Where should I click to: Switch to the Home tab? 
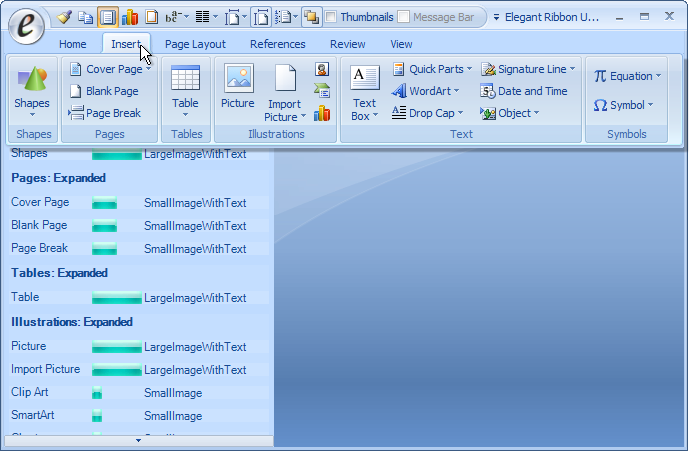tap(73, 44)
